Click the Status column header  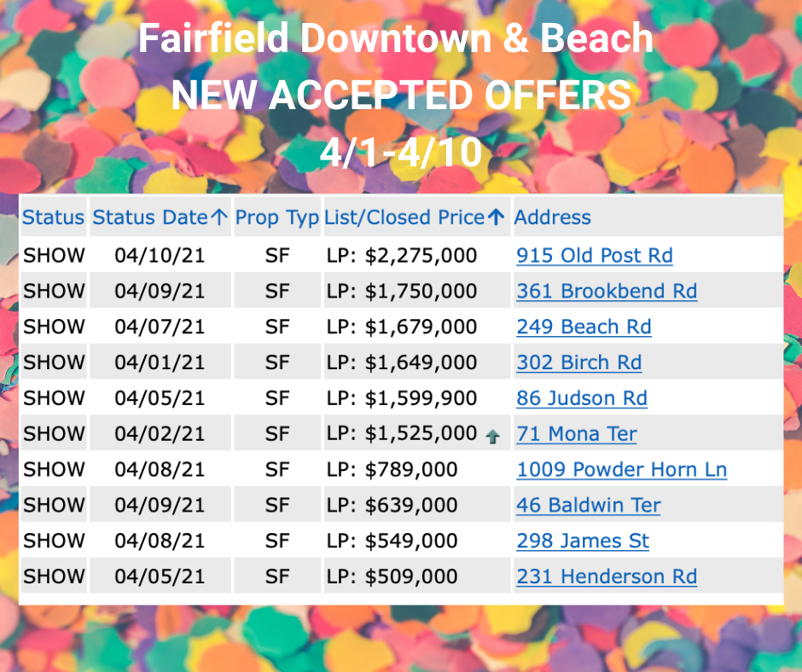pyautogui.click(x=53, y=217)
